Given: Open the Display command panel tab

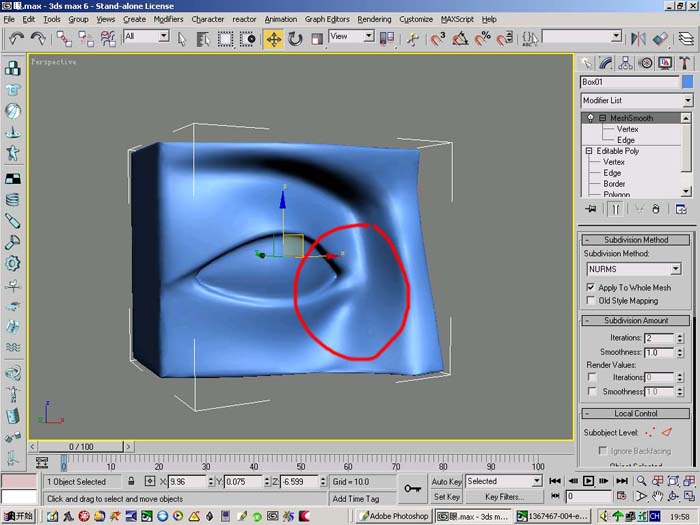Looking at the screenshot, I should [x=665, y=63].
